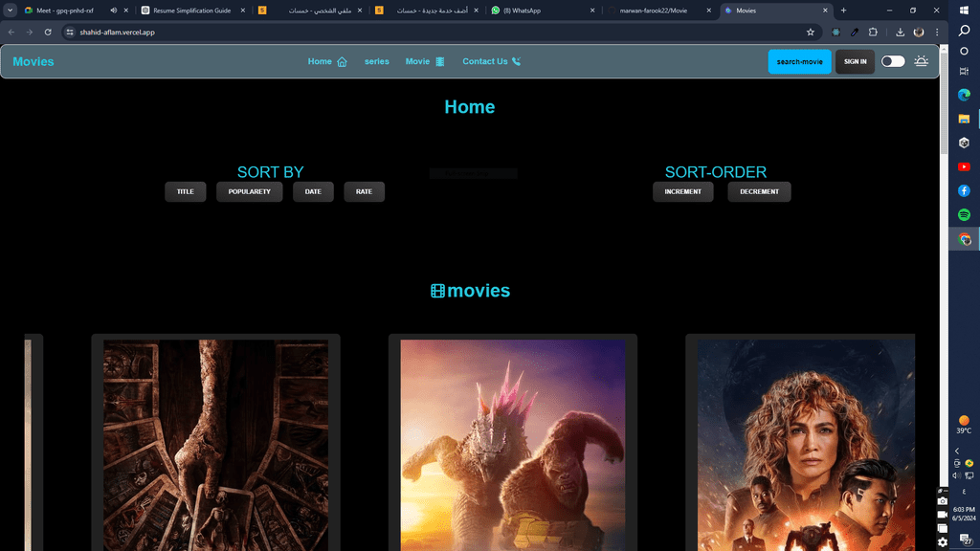Image resolution: width=980 pixels, height=551 pixels.
Task: Open the Windows Start menu
Action: tap(965, 11)
